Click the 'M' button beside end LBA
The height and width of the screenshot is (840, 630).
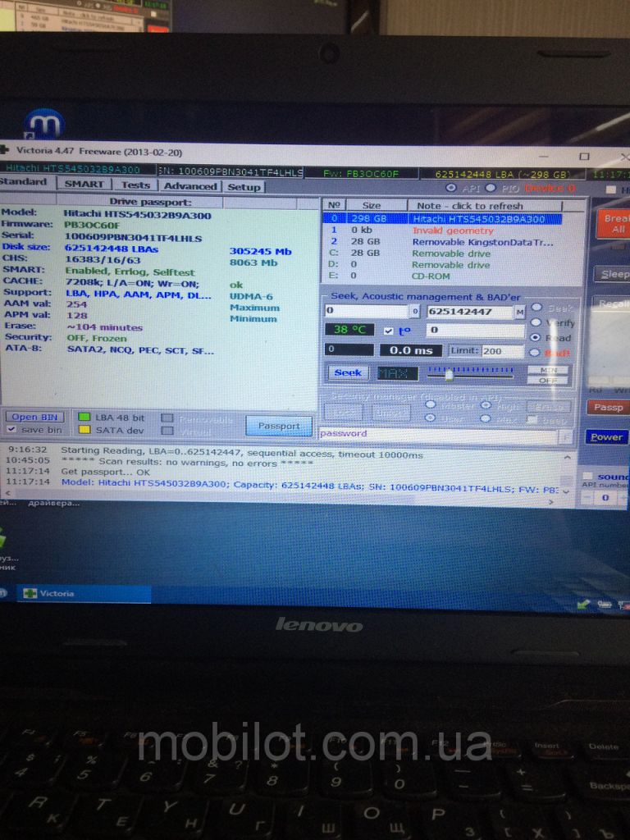tap(519, 311)
